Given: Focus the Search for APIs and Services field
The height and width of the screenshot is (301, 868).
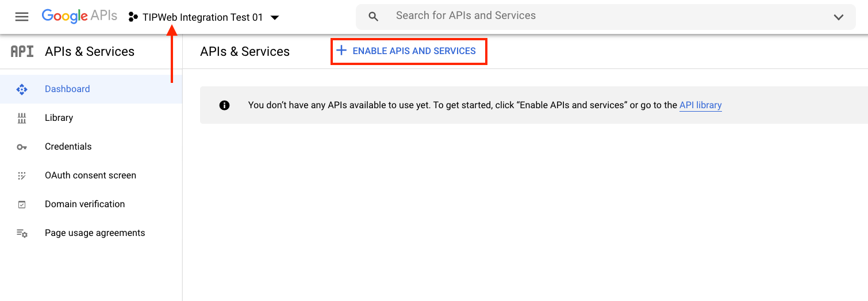Looking at the screenshot, I should tap(606, 17).
